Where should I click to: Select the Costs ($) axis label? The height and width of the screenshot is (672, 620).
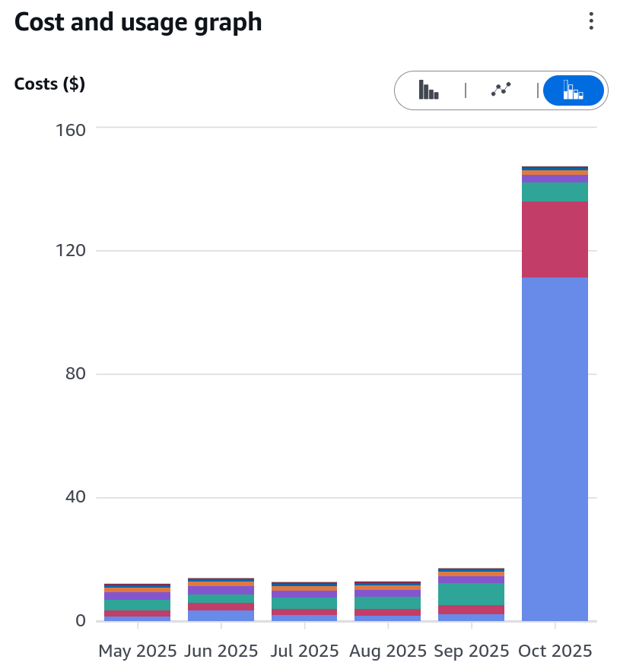pos(49,84)
